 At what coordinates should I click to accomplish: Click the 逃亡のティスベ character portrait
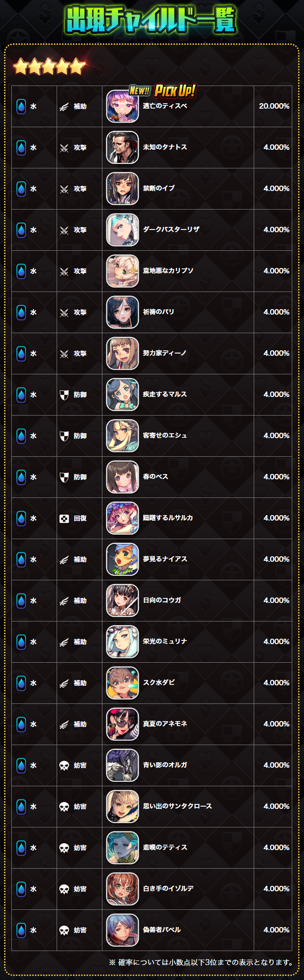(x=122, y=106)
